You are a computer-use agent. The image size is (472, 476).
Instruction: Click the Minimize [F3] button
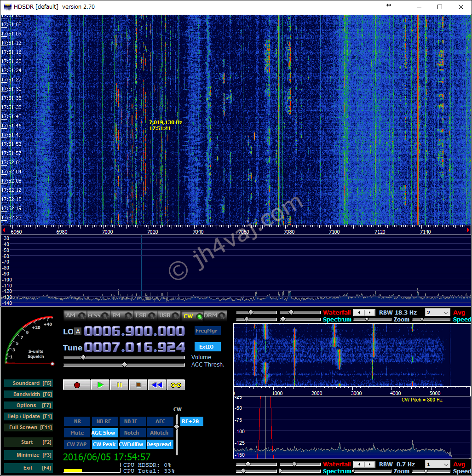[29, 455]
